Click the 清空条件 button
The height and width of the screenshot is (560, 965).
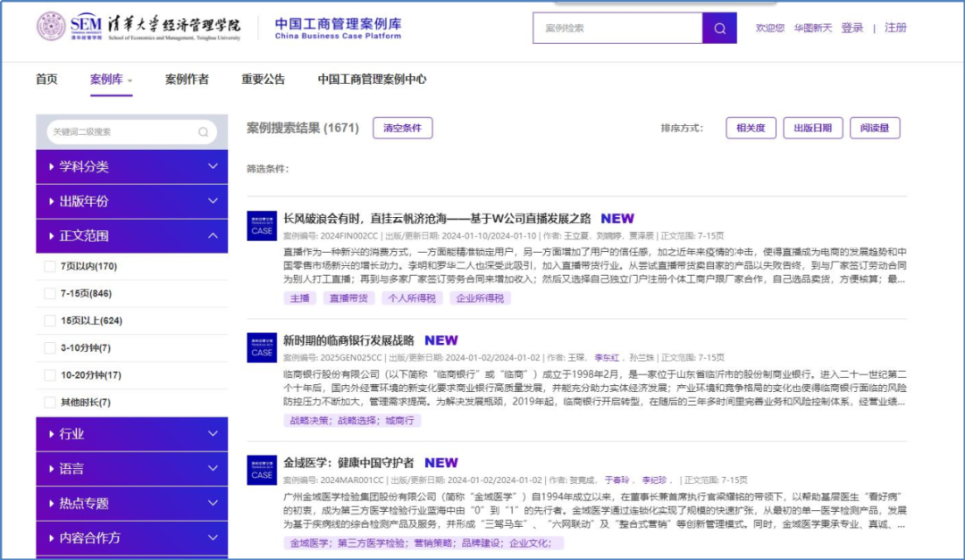[x=402, y=128]
